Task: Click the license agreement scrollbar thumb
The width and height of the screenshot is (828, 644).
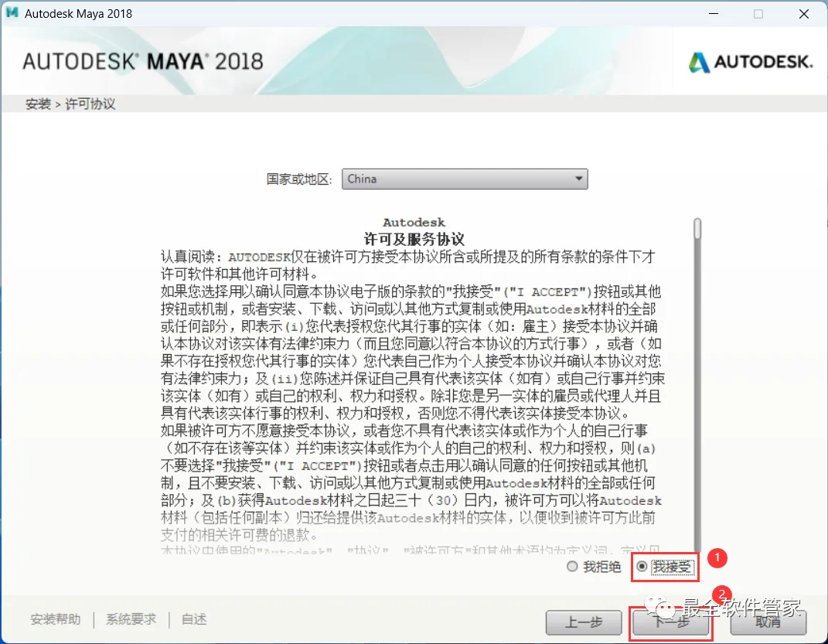Action: 697,229
